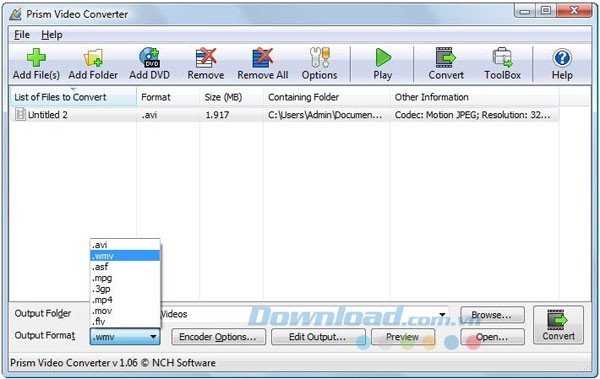Click the Preview button
The width and height of the screenshot is (600, 379).
403,337
